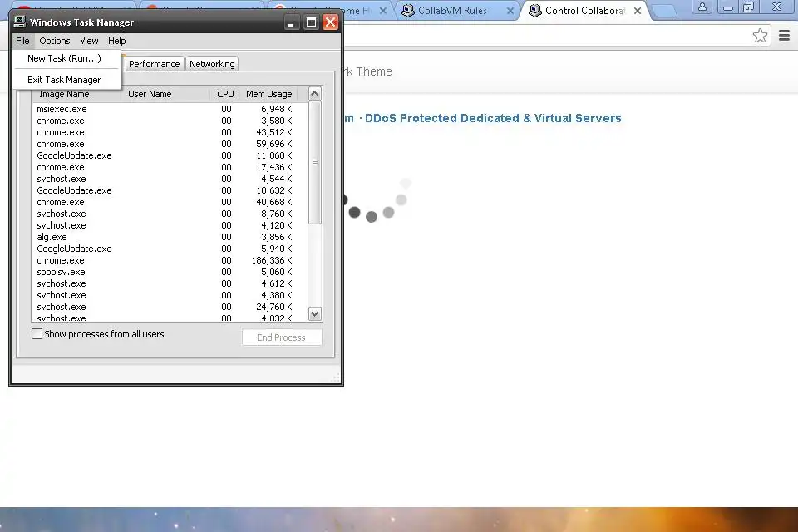The height and width of the screenshot is (532, 798).
Task: Select chrome.exe using 186,336 K
Action: 170,260
